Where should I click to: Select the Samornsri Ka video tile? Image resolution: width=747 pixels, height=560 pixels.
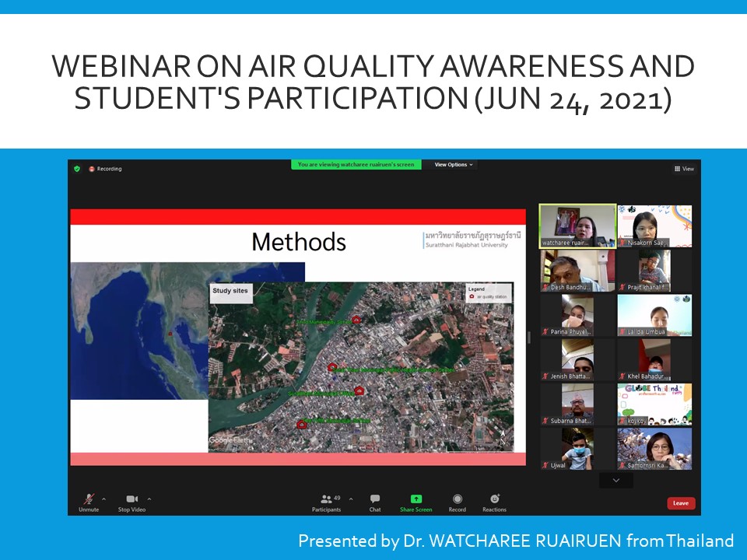(654, 449)
